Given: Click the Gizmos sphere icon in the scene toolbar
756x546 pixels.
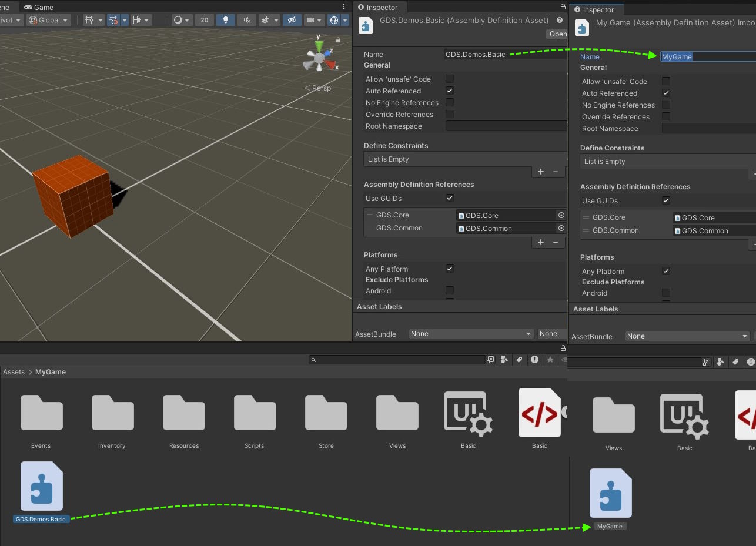Looking at the screenshot, I should [x=334, y=20].
